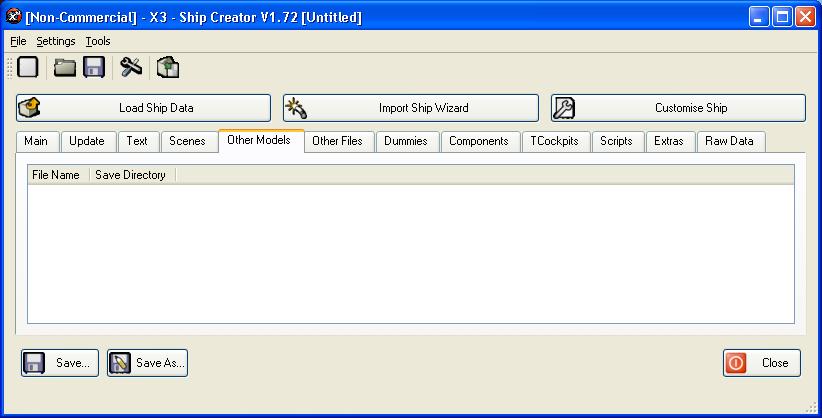Viewport: 822px width, 418px height.
Task: Open the Settings menu
Action: click(x=56, y=41)
